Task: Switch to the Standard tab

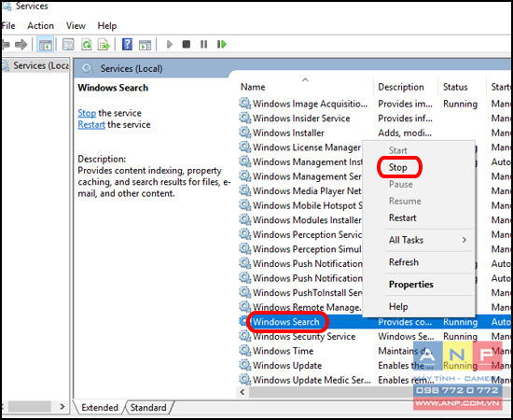Action: click(x=148, y=408)
